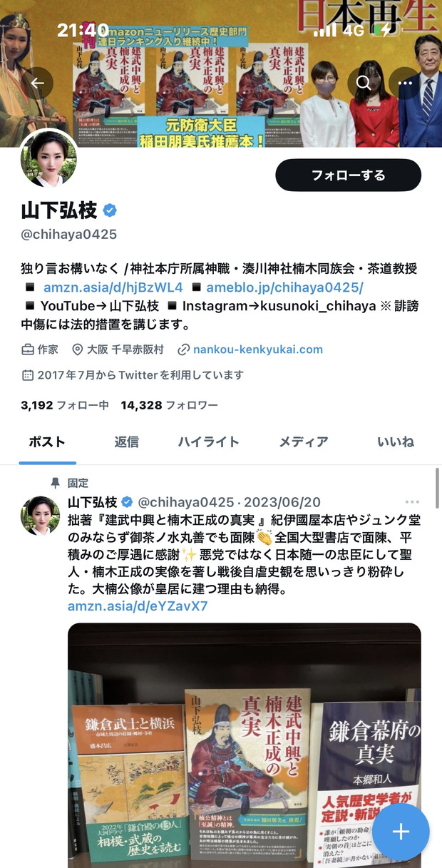Tap the large profile avatar picture
Viewport: 442px width, 868px height.
point(49,159)
